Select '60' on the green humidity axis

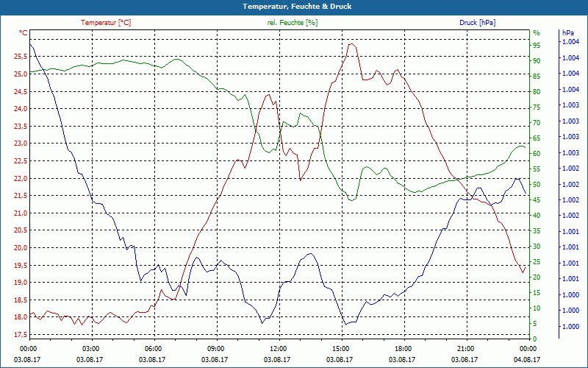tap(537, 154)
